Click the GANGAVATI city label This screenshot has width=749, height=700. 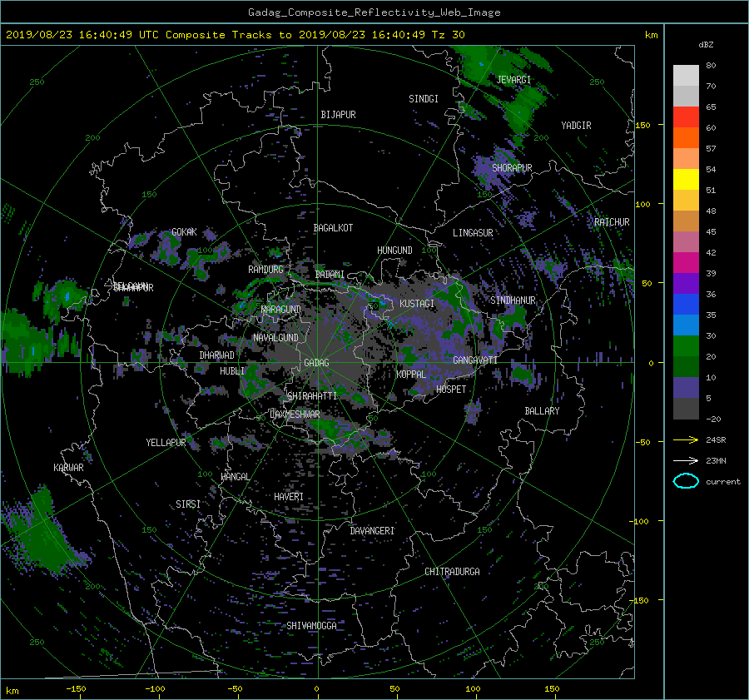[475, 360]
